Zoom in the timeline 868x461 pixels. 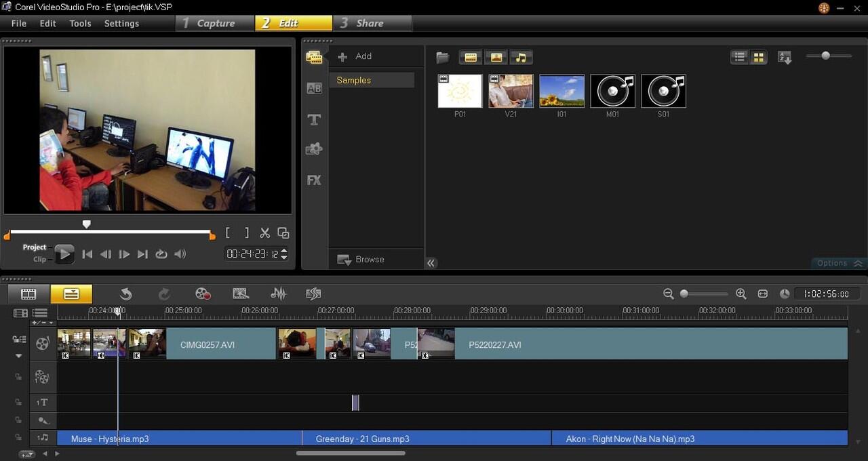tap(741, 294)
